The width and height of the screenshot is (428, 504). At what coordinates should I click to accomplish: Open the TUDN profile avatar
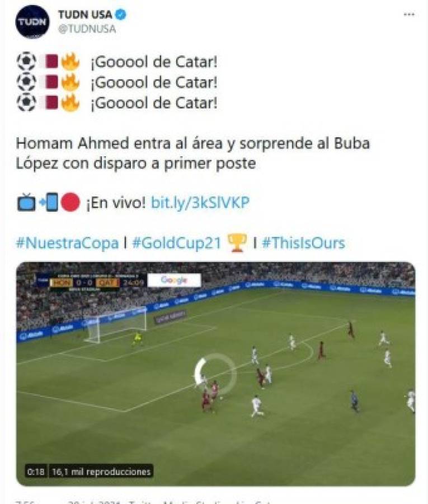pos(32,22)
